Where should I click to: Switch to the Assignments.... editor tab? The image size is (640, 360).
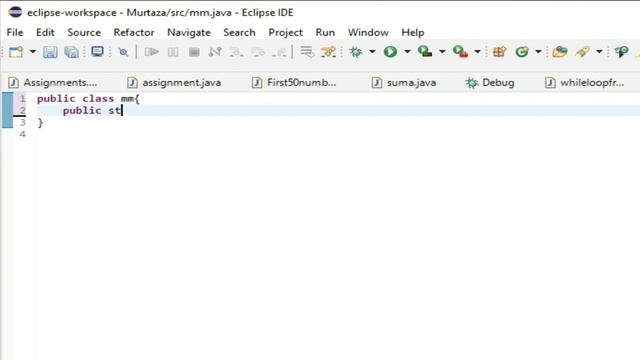pos(53,82)
